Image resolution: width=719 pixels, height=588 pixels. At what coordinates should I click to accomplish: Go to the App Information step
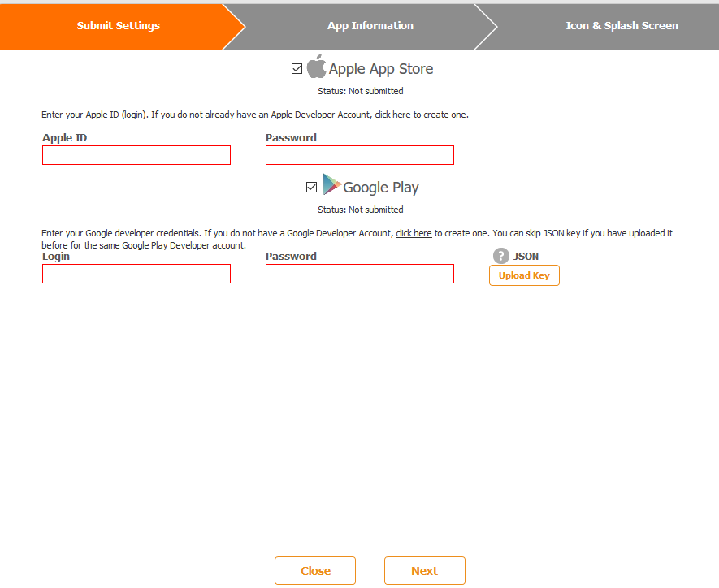click(x=370, y=26)
